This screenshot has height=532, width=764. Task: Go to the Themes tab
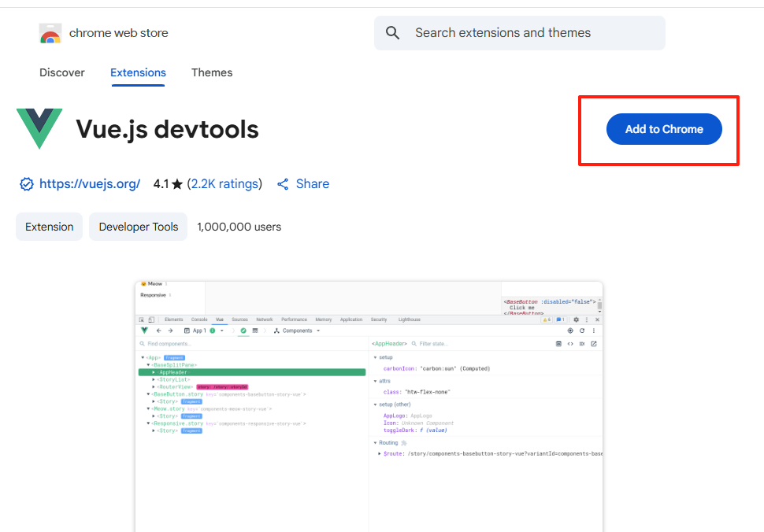[212, 72]
